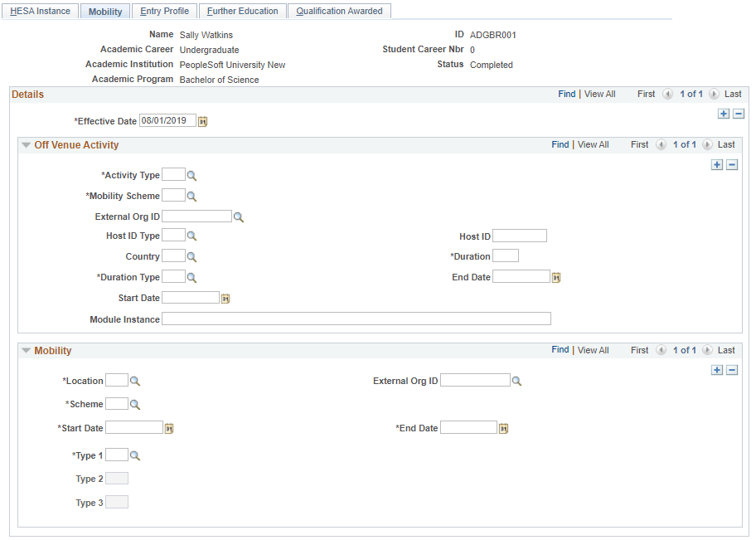Delete the current Off Venue Activity row
Image resolution: width=756 pixels, height=540 pixels.
[x=732, y=164]
